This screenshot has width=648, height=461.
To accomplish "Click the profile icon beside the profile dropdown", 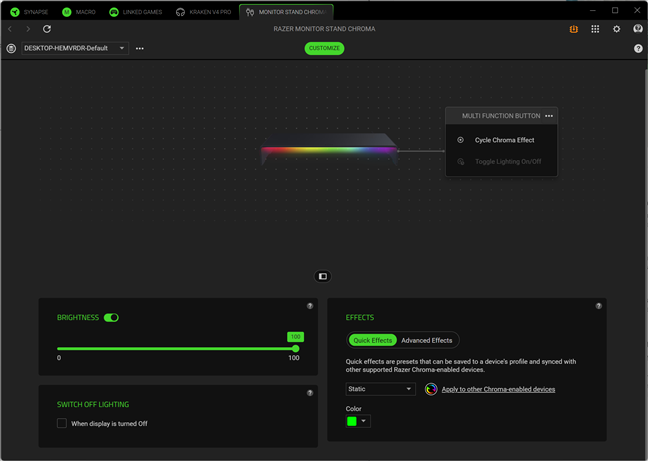I will click(11, 48).
